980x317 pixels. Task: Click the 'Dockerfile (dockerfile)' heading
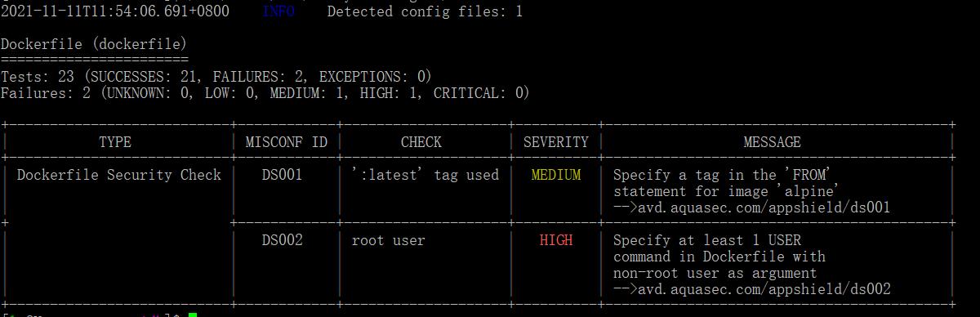(x=94, y=44)
